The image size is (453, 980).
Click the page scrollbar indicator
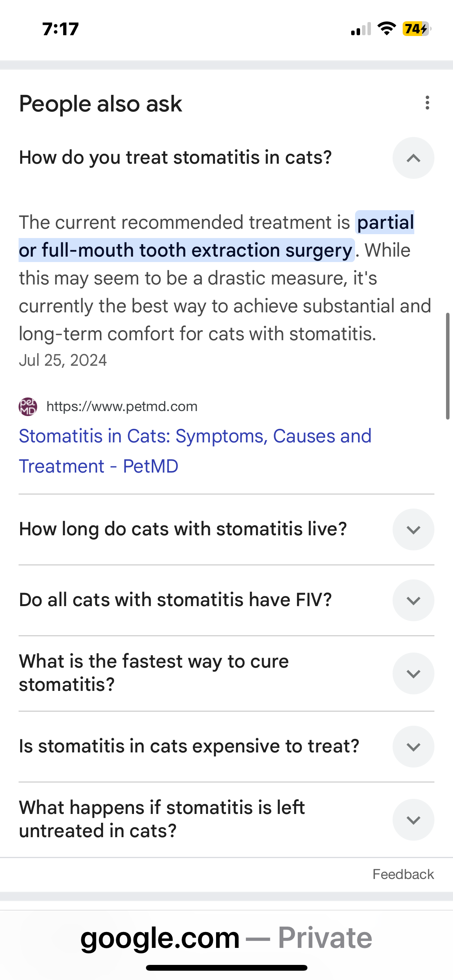pos(448,366)
